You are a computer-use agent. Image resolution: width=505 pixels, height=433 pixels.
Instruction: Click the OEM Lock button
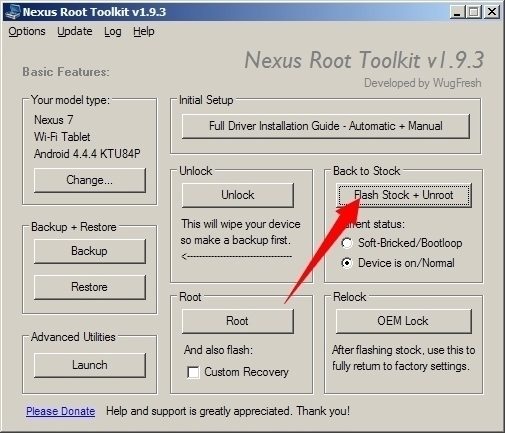[x=404, y=321]
